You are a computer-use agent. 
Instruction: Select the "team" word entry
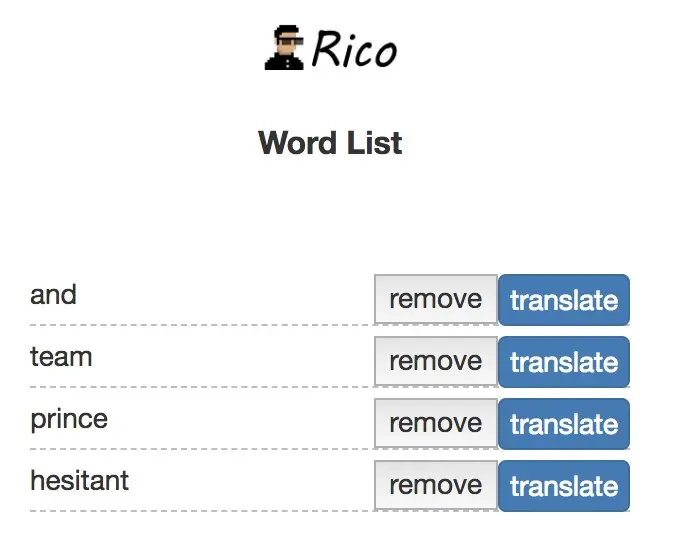61,357
